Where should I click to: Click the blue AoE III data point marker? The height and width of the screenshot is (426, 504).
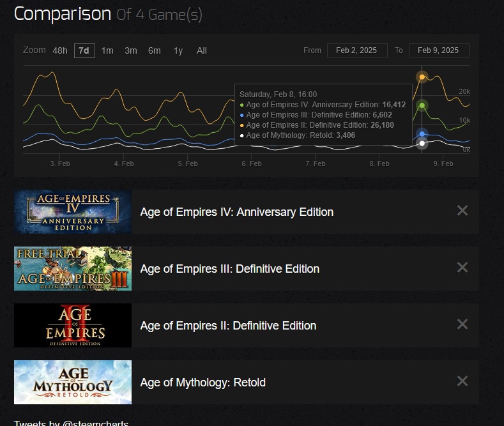tap(422, 134)
